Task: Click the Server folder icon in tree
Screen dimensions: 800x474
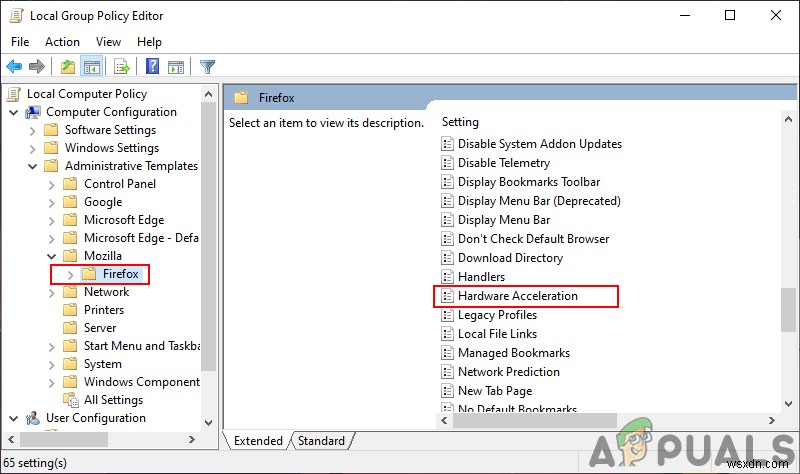Action: 70,328
